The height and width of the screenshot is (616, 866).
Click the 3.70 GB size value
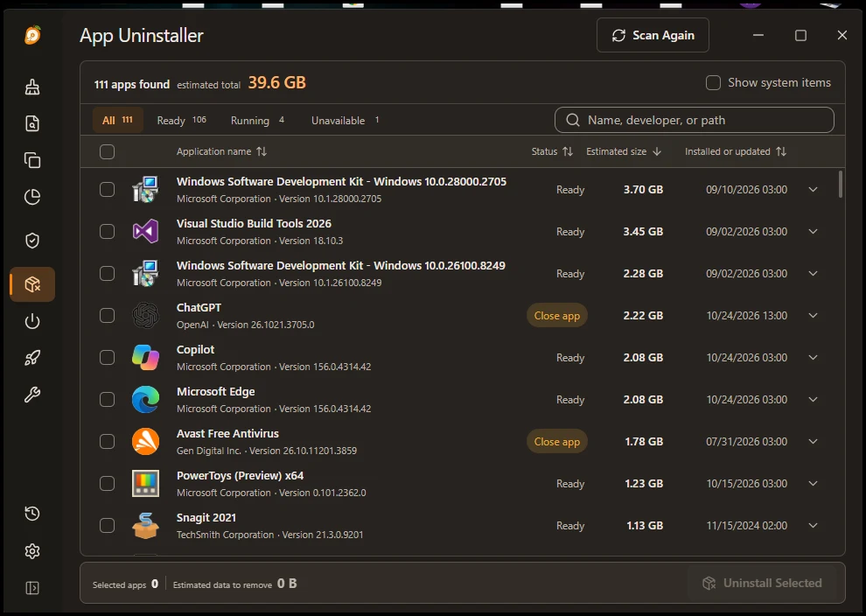[644, 190]
